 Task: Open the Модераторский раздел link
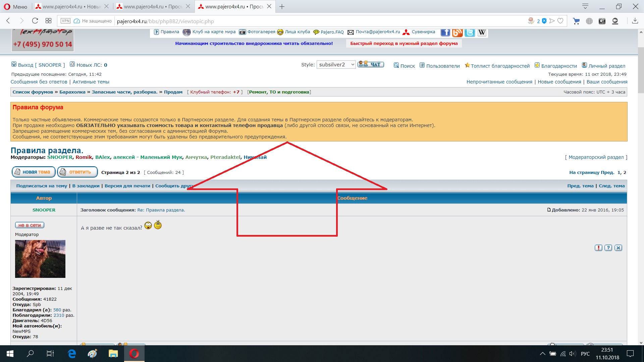pos(596,157)
